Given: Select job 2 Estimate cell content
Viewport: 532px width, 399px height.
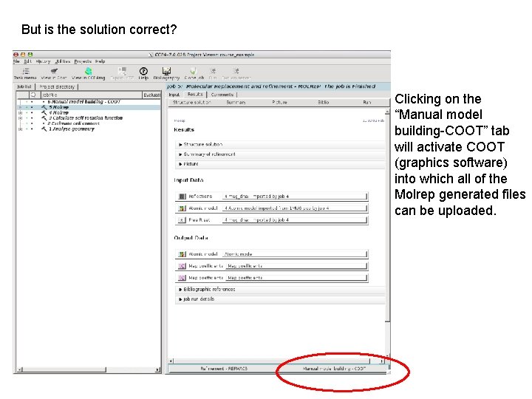Looking at the screenshot, I should point(73,123).
